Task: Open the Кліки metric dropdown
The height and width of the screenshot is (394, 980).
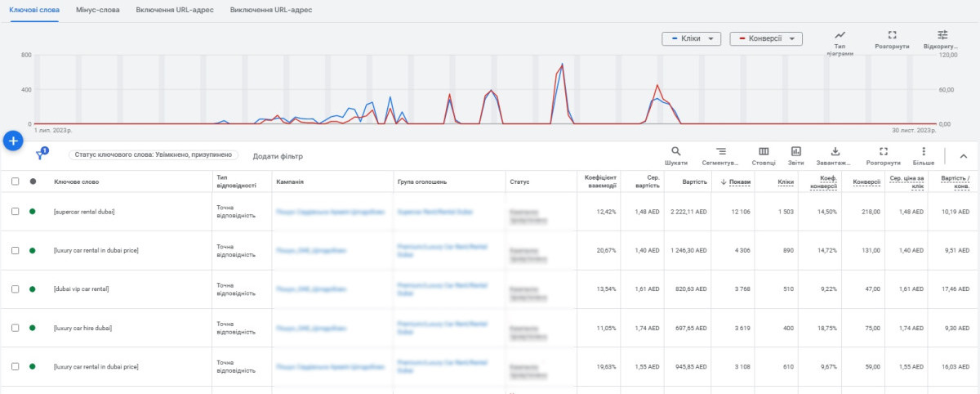Action: point(691,39)
